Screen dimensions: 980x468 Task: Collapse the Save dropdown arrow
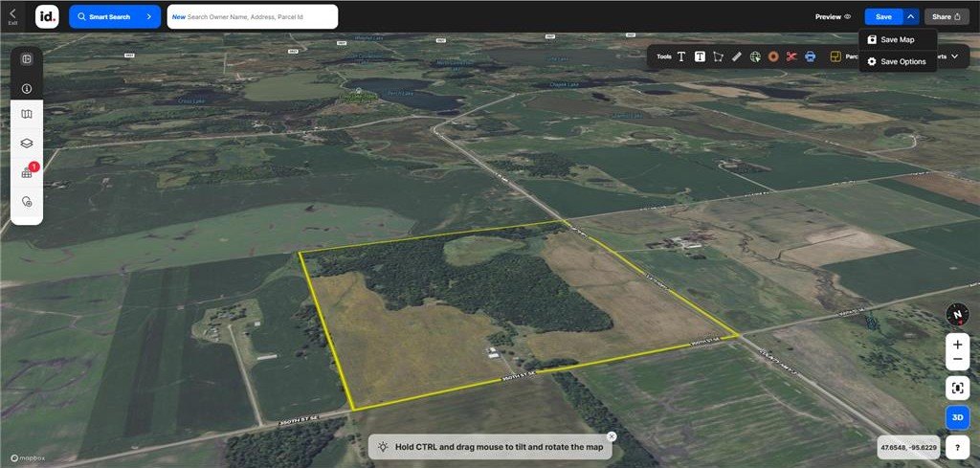point(911,16)
